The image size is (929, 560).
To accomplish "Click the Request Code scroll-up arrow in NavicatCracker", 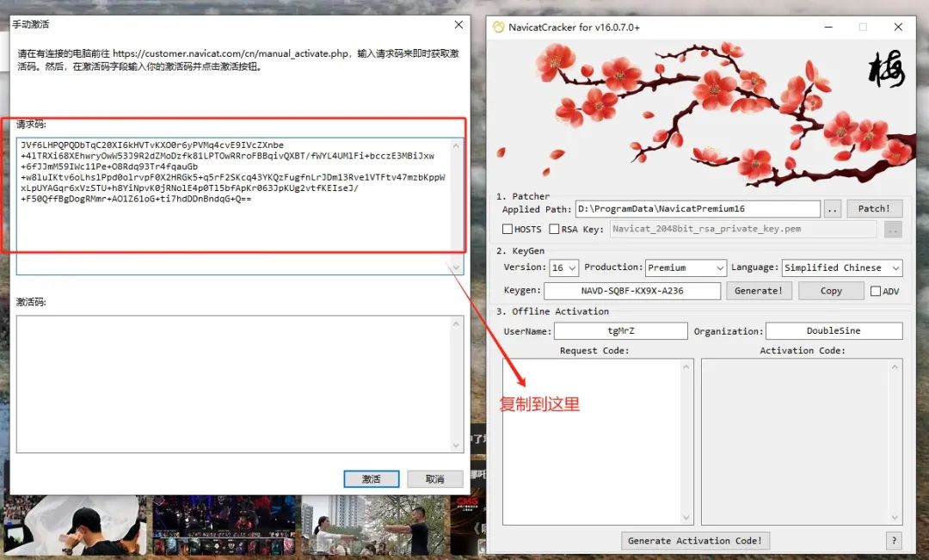I will (686, 366).
